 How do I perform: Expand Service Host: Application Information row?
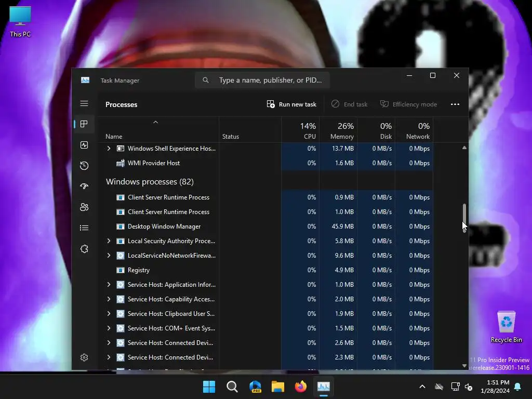109,285
